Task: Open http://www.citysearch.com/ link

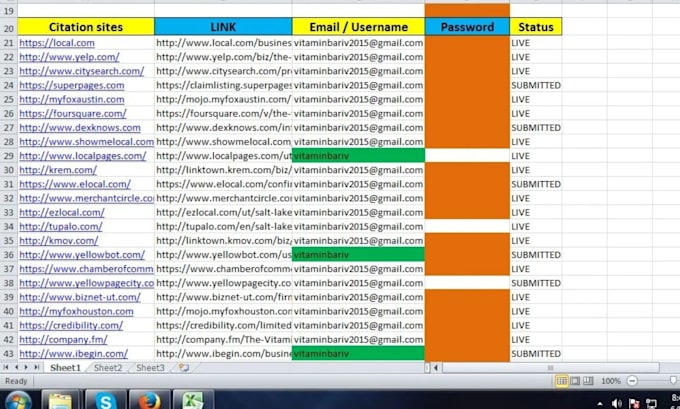Action: [x=82, y=71]
